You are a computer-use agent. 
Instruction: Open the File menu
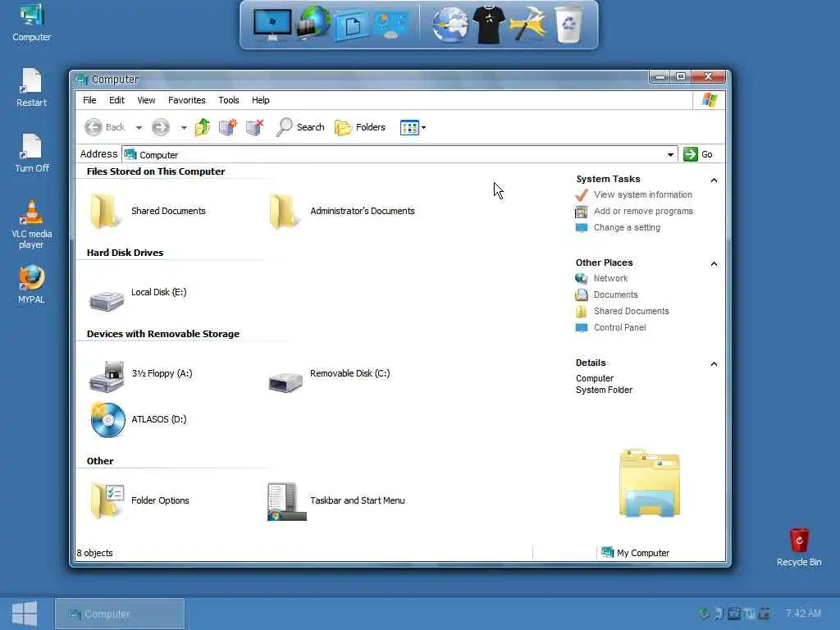click(89, 100)
